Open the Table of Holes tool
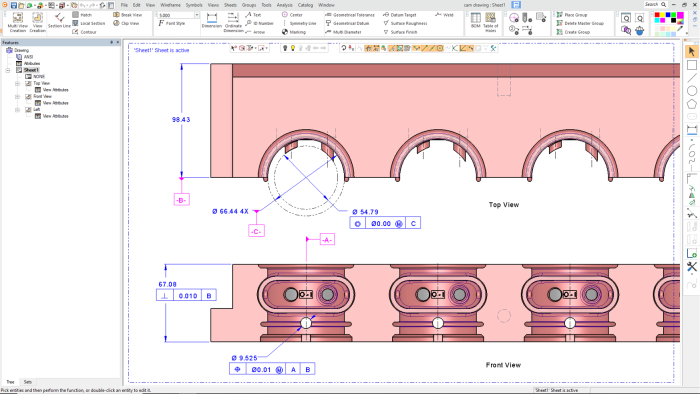 tap(491, 22)
